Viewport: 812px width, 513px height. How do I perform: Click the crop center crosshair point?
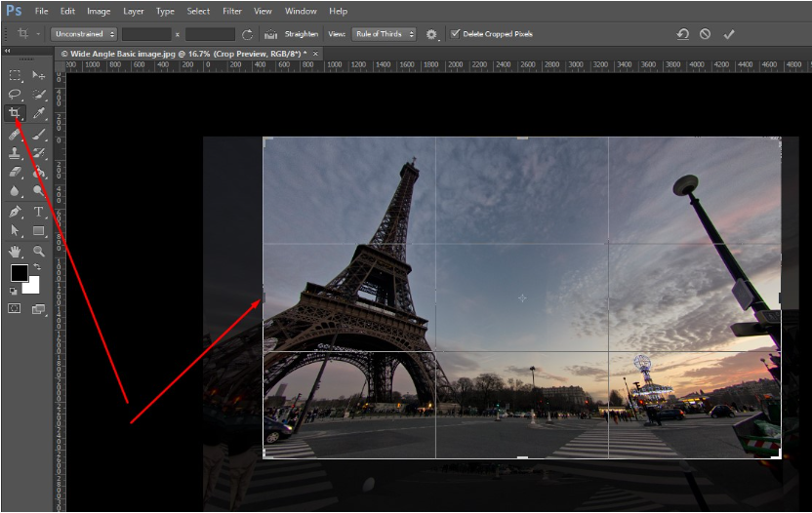coord(522,297)
